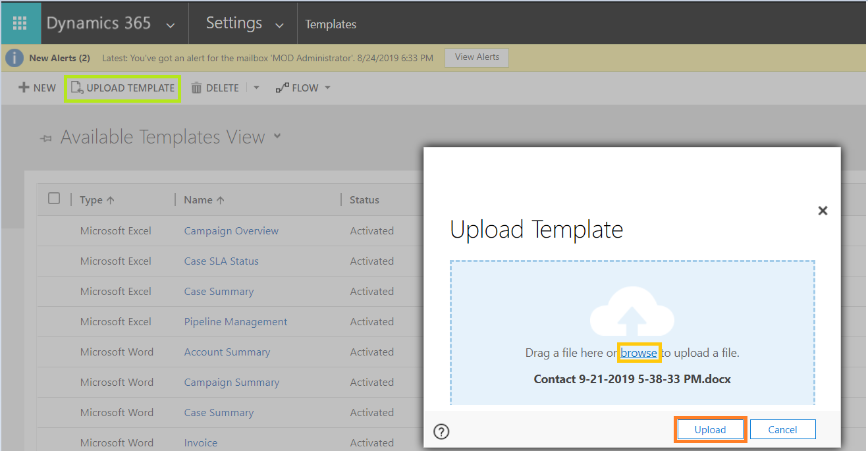The height and width of the screenshot is (451, 868).
Task: Click the View Alerts button
Action: click(476, 57)
